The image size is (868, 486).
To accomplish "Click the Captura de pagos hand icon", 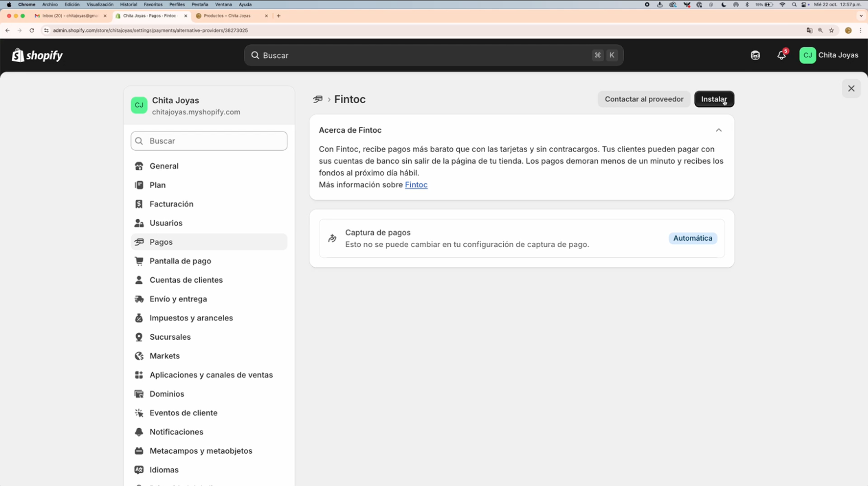I will pos(332,238).
